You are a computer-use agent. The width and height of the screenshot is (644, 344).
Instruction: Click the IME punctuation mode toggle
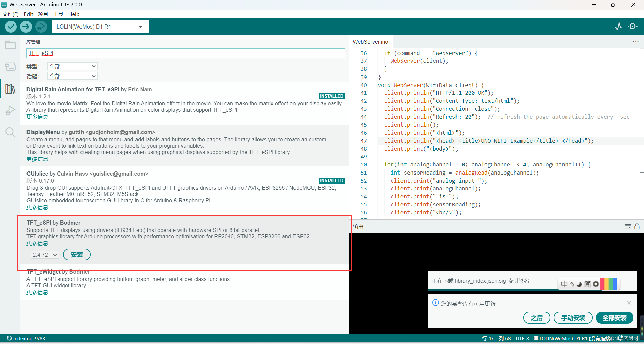572,284
